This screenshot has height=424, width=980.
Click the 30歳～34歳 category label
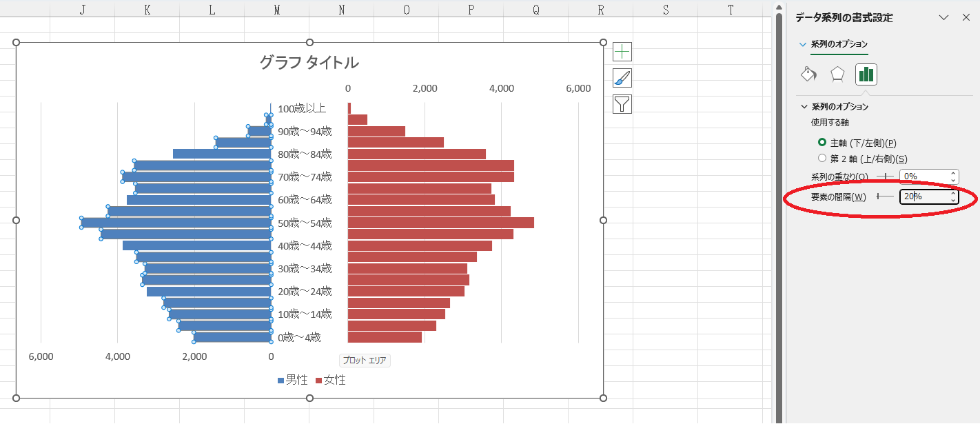tap(305, 268)
